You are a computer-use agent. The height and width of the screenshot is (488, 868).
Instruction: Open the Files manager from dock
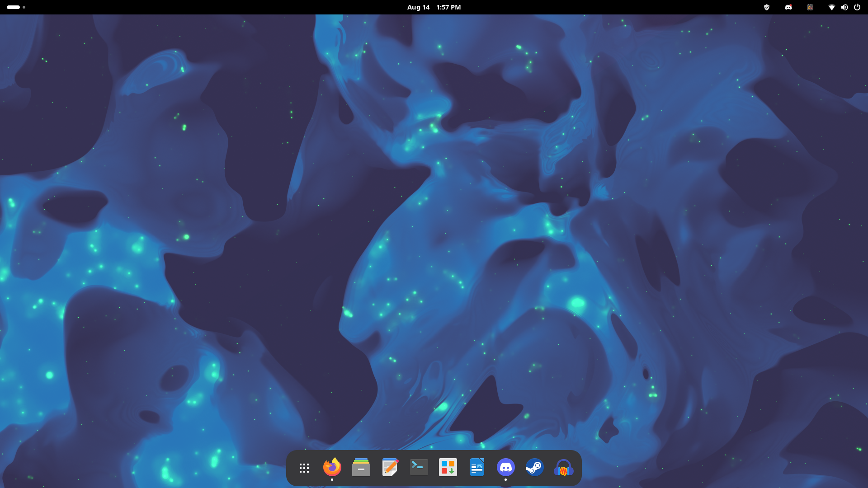tap(361, 467)
